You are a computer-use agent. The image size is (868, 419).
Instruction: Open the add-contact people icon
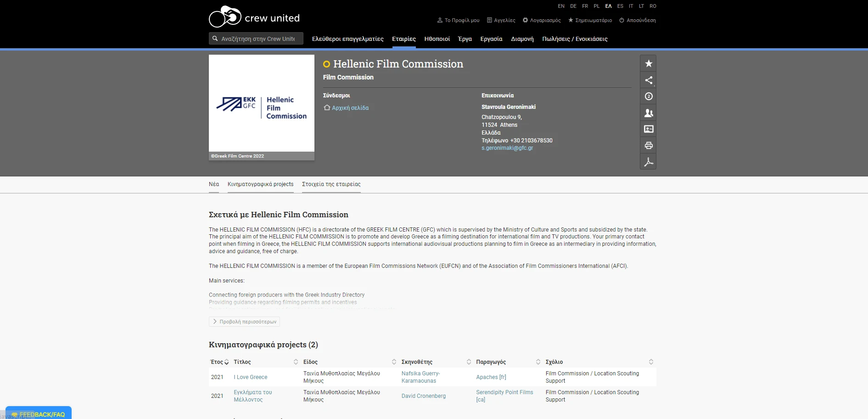648,113
